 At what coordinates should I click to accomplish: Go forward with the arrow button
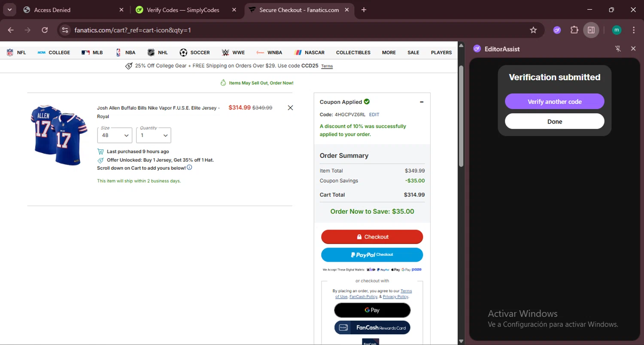click(x=27, y=30)
